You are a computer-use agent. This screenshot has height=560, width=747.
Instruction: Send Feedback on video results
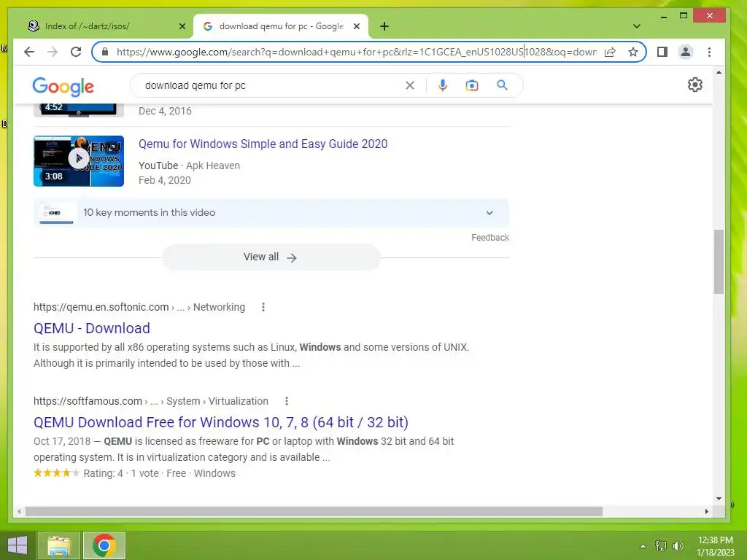[490, 238]
